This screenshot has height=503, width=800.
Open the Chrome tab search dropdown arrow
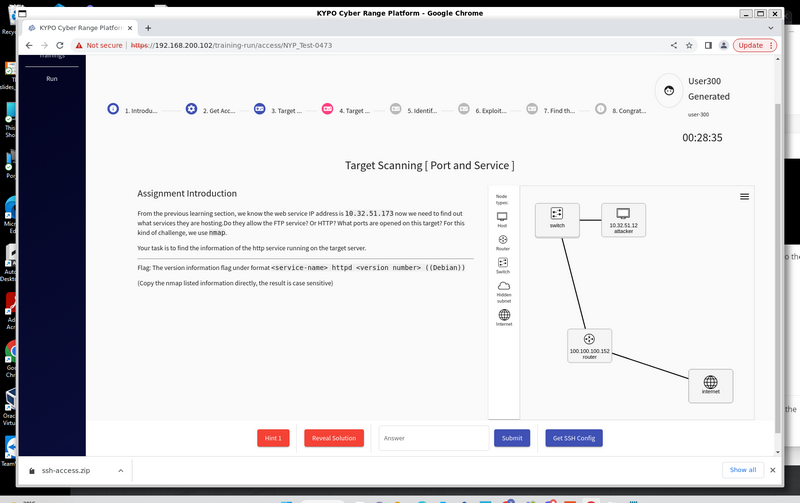(x=771, y=28)
